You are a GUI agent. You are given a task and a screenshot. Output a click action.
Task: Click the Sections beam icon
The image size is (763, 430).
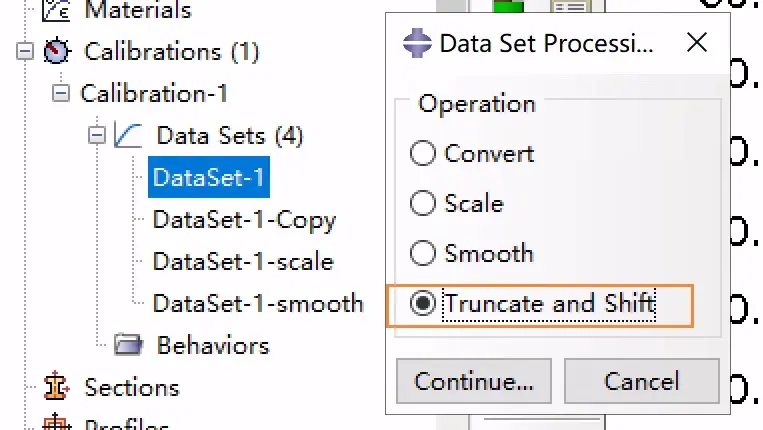pyautogui.click(x=56, y=386)
